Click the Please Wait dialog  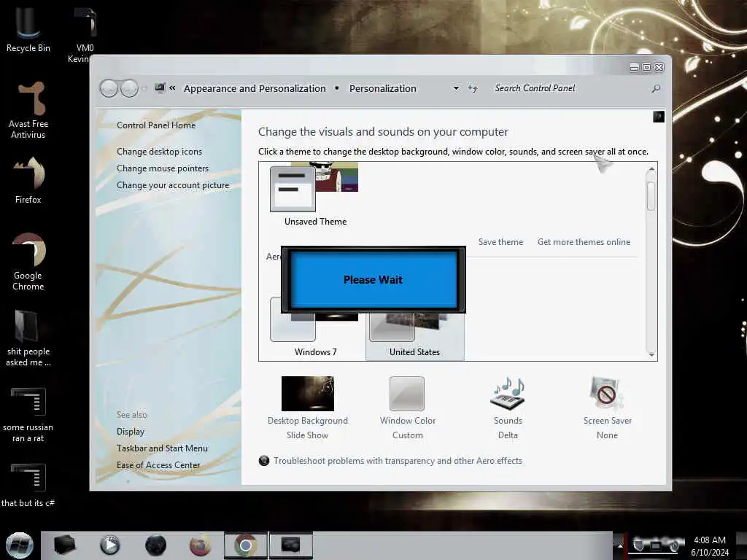[x=373, y=279]
